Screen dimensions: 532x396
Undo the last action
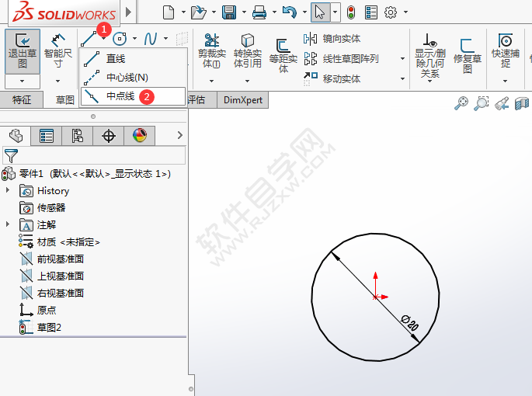tap(290, 12)
